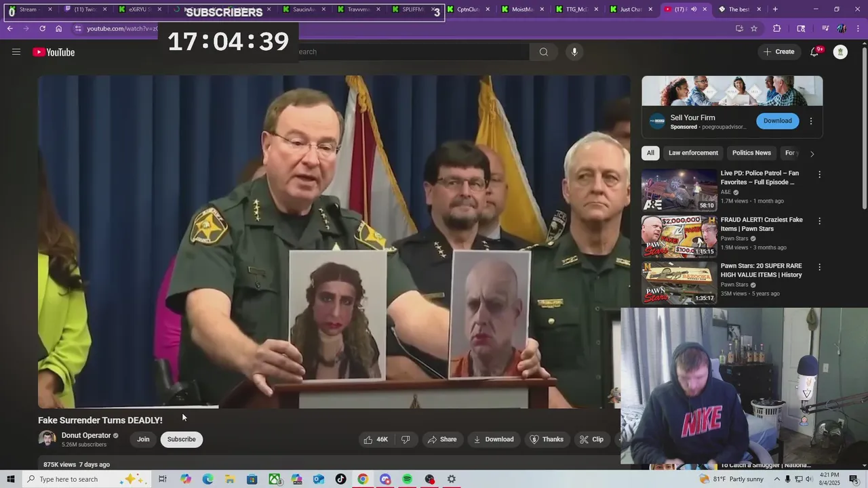Click the video title 'Fake Surrender Turns DEADLY!'
Viewport: 868px width, 488px height.
(x=100, y=420)
